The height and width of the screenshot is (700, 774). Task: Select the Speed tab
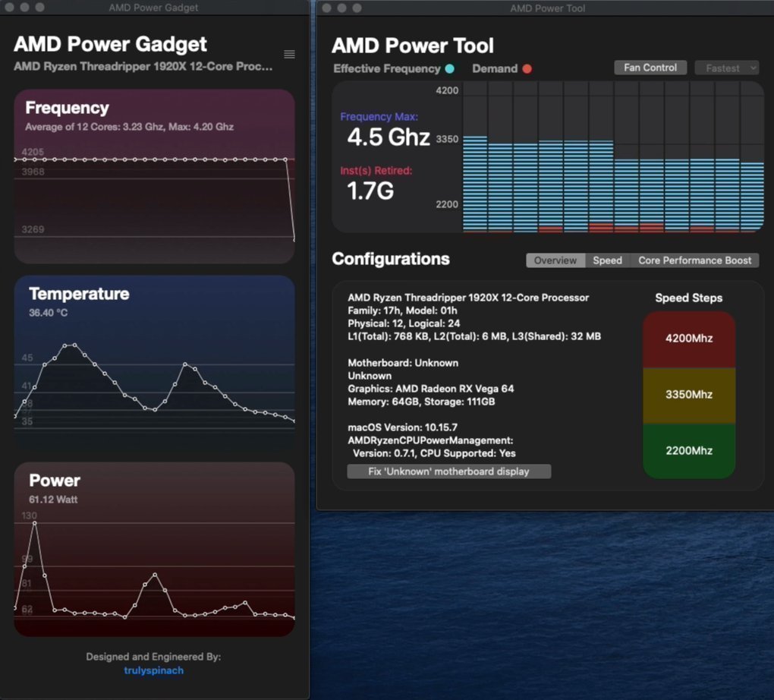point(607,260)
